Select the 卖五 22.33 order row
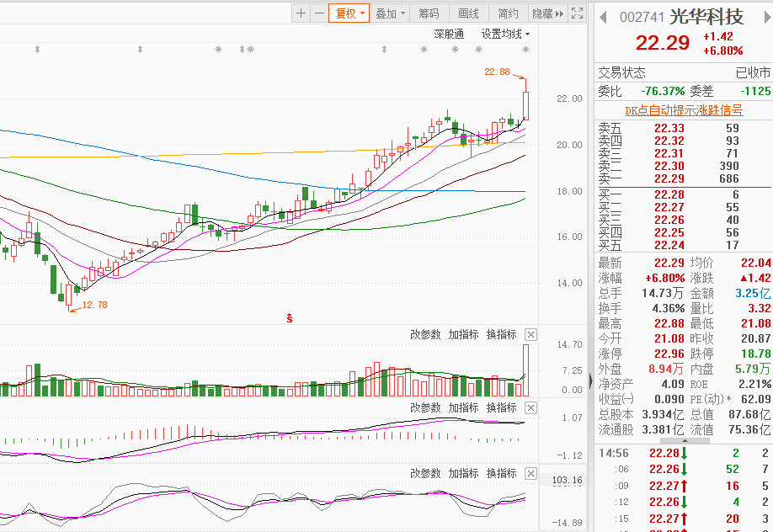The width and height of the screenshot is (773, 532). pyautogui.click(x=684, y=128)
